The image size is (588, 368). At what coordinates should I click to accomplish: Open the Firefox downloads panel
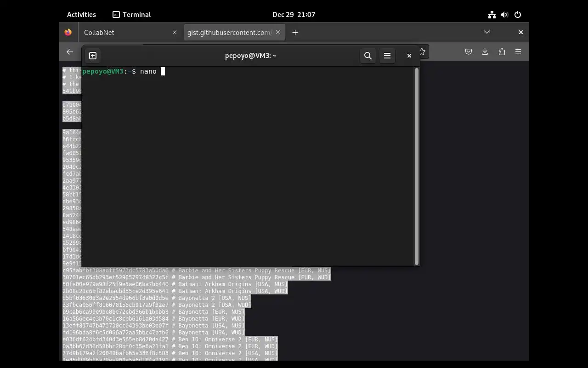[x=485, y=52]
